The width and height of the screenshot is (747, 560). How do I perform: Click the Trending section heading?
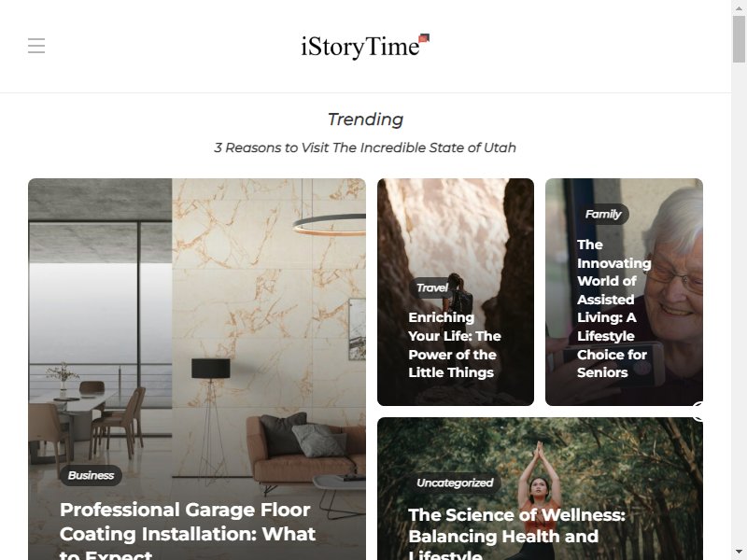(365, 119)
